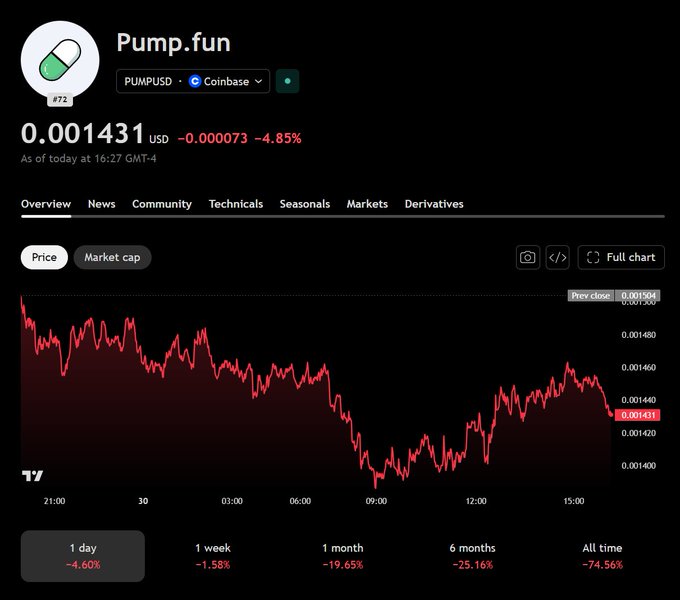Open the Full chart view
This screenshot has height=600, width=680.
pyautogui.click(x=621, y=258)
